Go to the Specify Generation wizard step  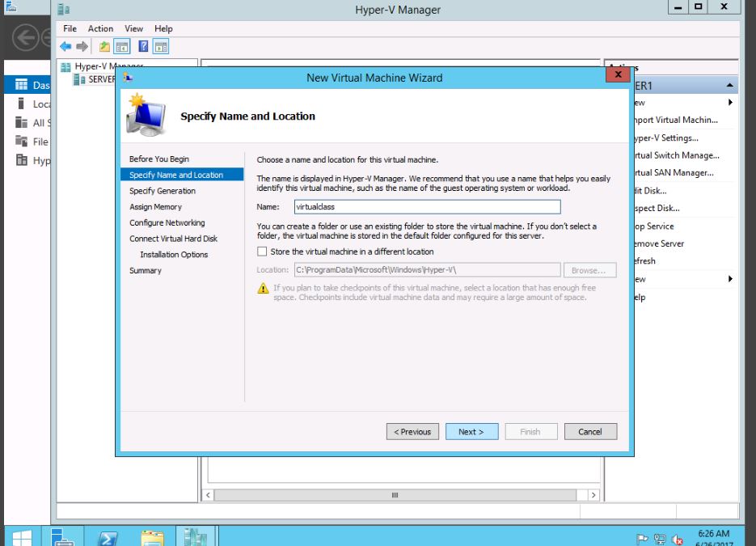click(163, 191)
